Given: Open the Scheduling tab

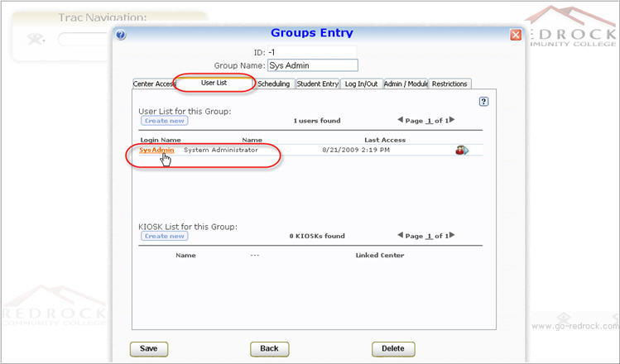Looking at the screenshot, I should pos(273,84).
